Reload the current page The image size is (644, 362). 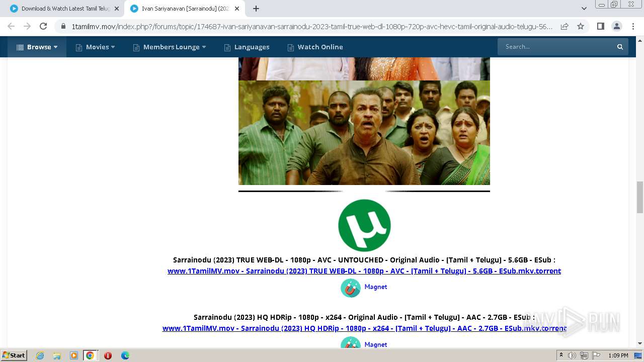coord(43,26)
